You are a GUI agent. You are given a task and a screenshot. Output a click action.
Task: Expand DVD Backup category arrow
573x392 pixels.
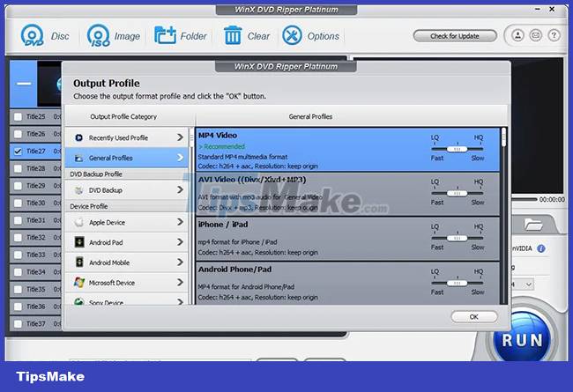(180, 189)
